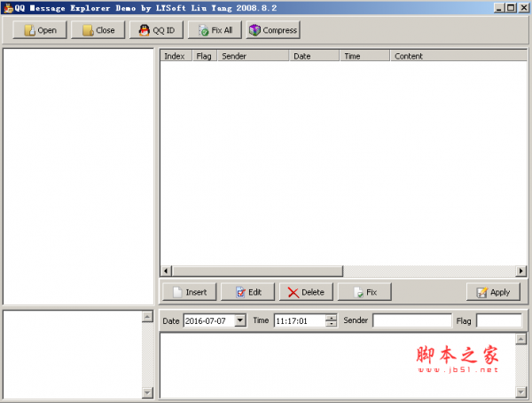Click the Delete message button with red X
The image size is (532, 403).
click(x=306, y=292)
